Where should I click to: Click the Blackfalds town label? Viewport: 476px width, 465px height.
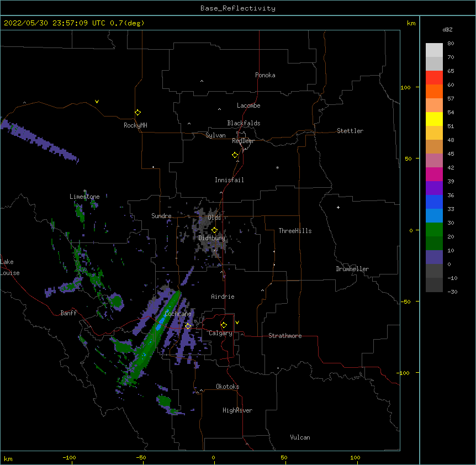[244, 123]
